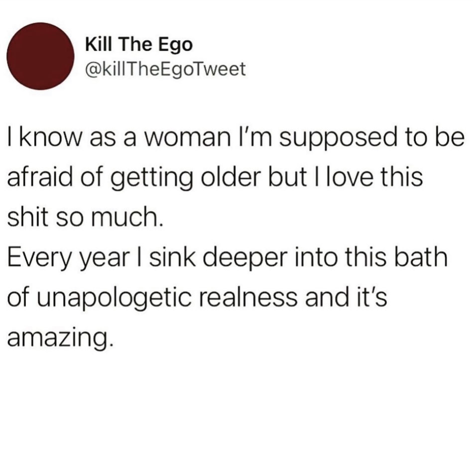Click the Kill The Ego display name
Screen dimensions: 473x476
click(x=139, y=45)
